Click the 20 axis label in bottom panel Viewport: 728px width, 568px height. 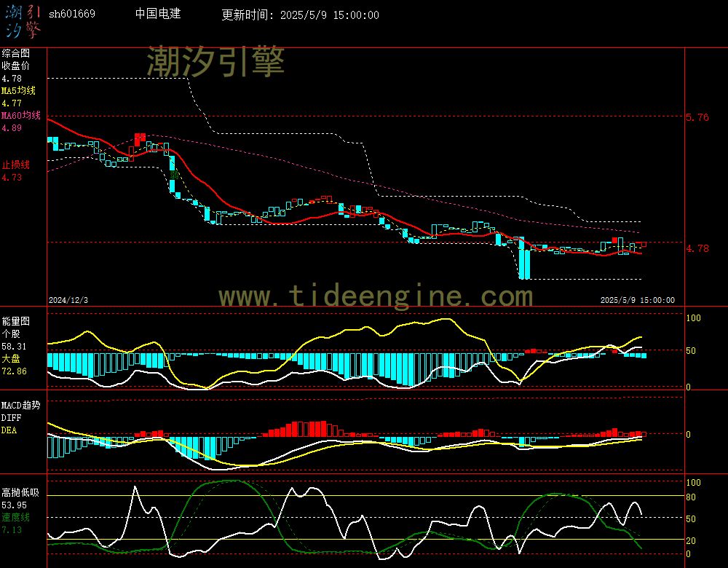click(691, 540)
